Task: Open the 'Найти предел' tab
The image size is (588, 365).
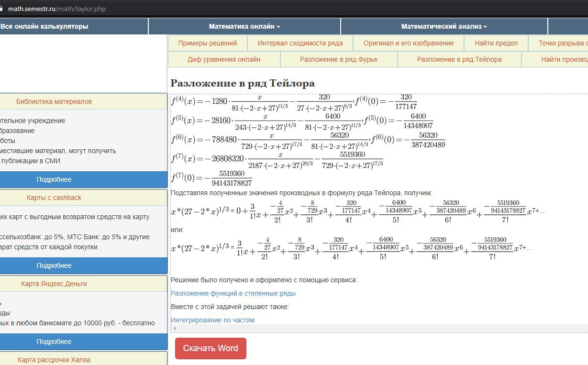Action: (x=496, y=43)
